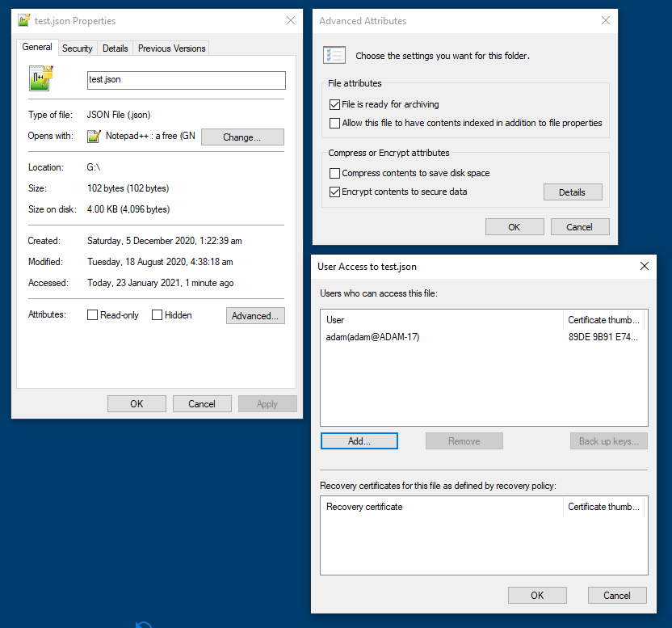
Task: Click Cancel in Advanced Attributes
Action: [580, 227]
